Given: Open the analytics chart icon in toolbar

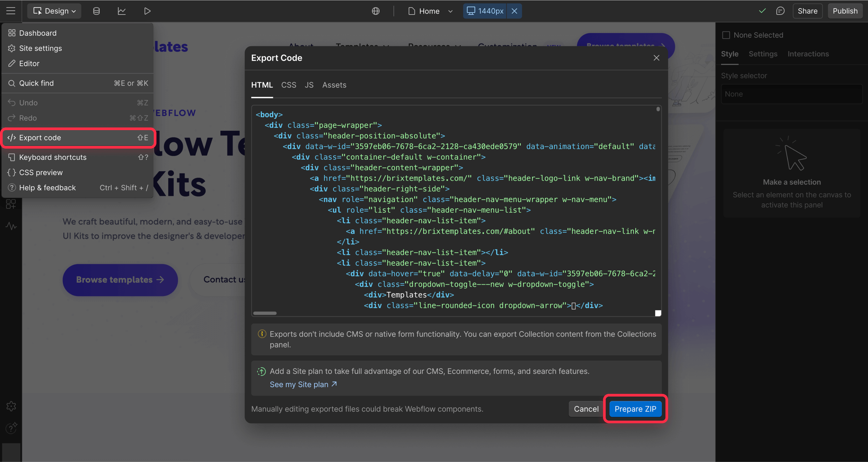Looking at the screenshot, I should [122, 11].
